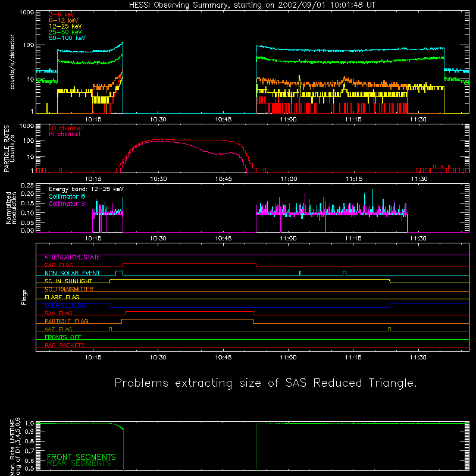476x476 pixels.
Task: Click the 0.9 value on livetime axis
Action: click(29, 431)
